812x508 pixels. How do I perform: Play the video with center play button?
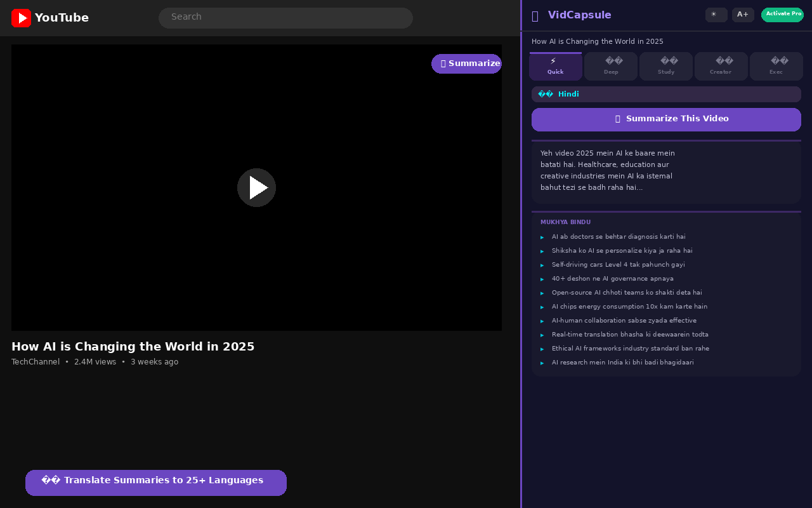[x=256, y=187]
